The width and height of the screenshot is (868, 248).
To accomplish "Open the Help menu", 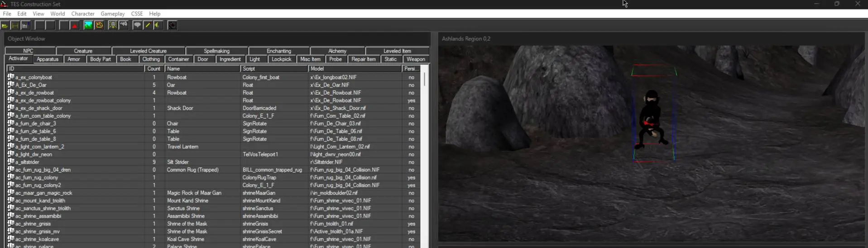I will point(155,14).
